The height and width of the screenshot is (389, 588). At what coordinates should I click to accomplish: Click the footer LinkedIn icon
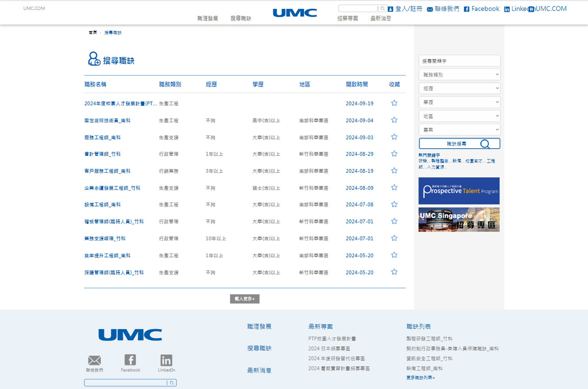166,360
